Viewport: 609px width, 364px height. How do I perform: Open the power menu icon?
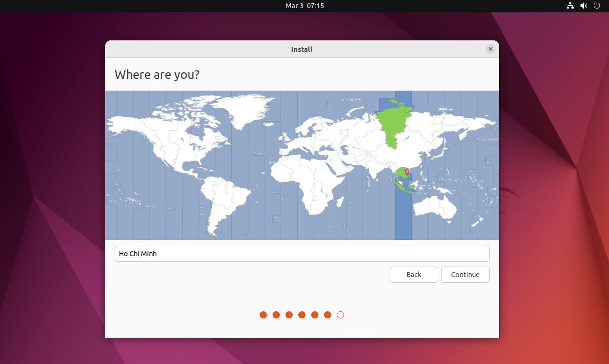point(597,6)
